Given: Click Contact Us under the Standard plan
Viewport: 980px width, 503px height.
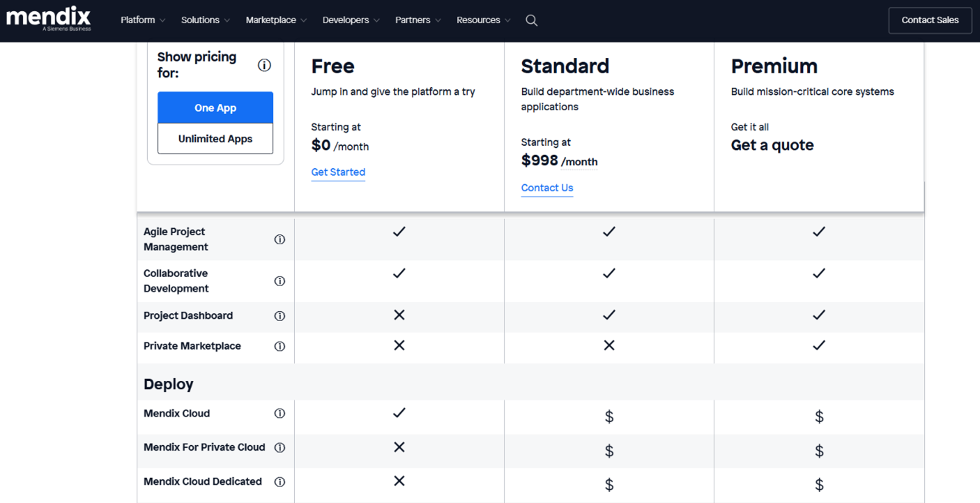Looking at the screenshot, I should pyautogui.click(x=547, y=188).
